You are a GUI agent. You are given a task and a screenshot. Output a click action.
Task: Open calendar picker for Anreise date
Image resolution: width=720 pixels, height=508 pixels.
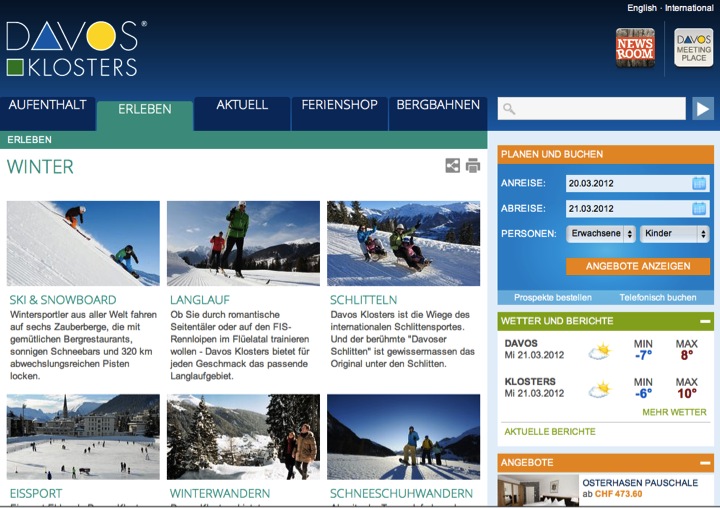click(x=699, y=183)
